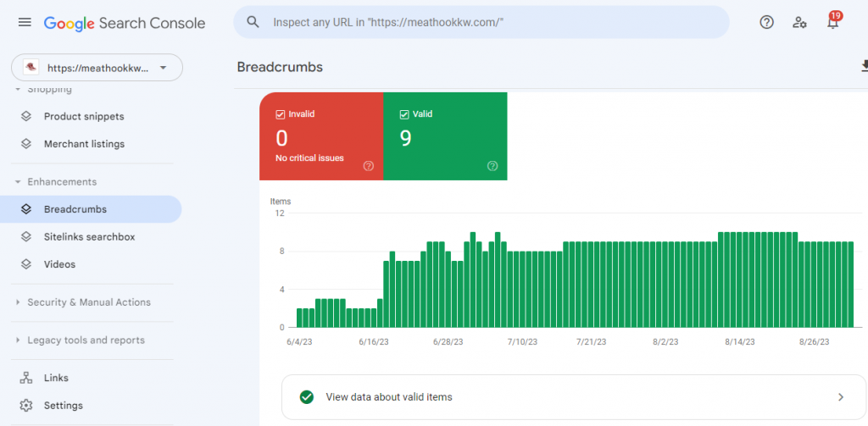868x426 pixels.
Task: Open the meathookkw property selector dropdown
Action: point(97,68)
